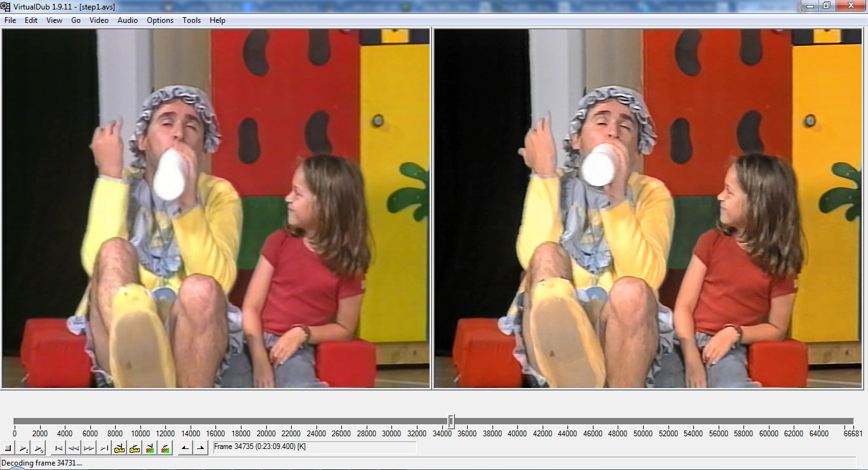Go to the previous keyframe
The height and width of the screenshot is (470, 868).
tap(119, 448)
